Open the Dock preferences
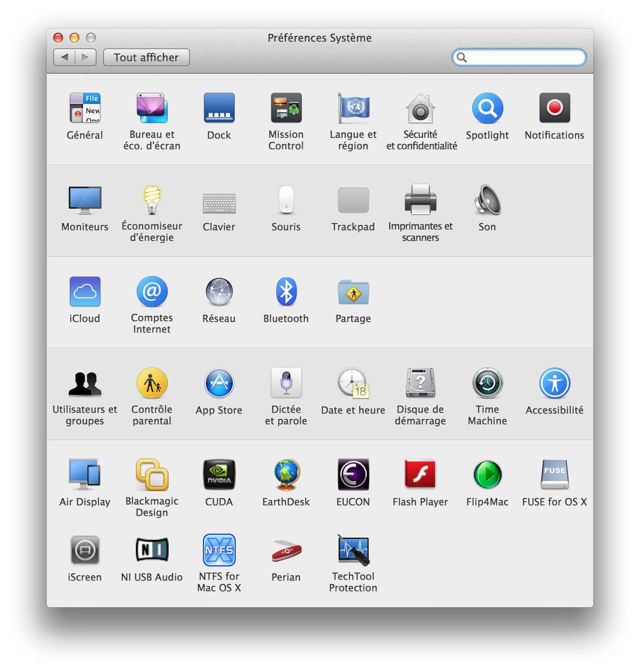 [219, 108]
